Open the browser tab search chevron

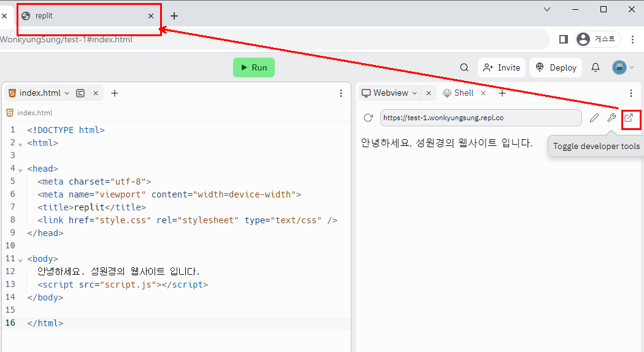tap(547, 9)
